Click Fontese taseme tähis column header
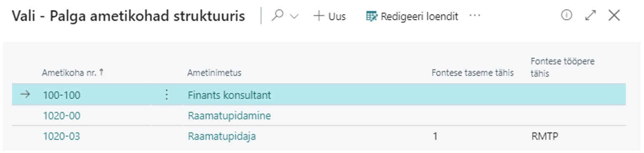This screenshot has width=644, height=153. (x=472, y=72)
